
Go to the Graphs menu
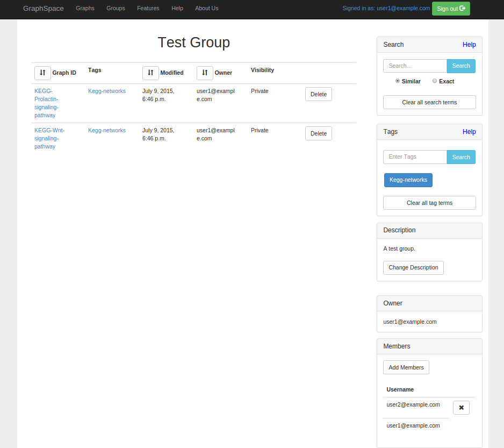(x=85, y=9)
